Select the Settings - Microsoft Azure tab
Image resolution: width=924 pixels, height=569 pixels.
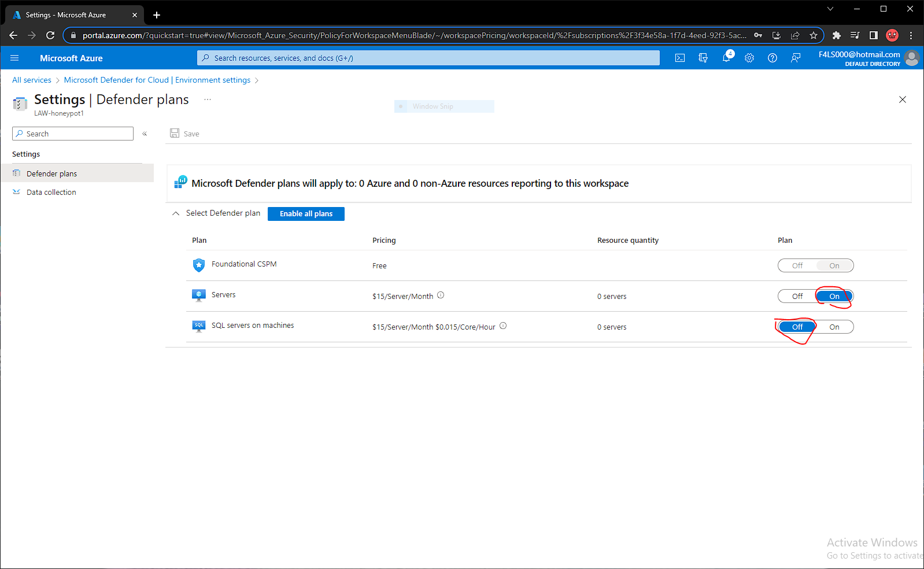point(75,15)
